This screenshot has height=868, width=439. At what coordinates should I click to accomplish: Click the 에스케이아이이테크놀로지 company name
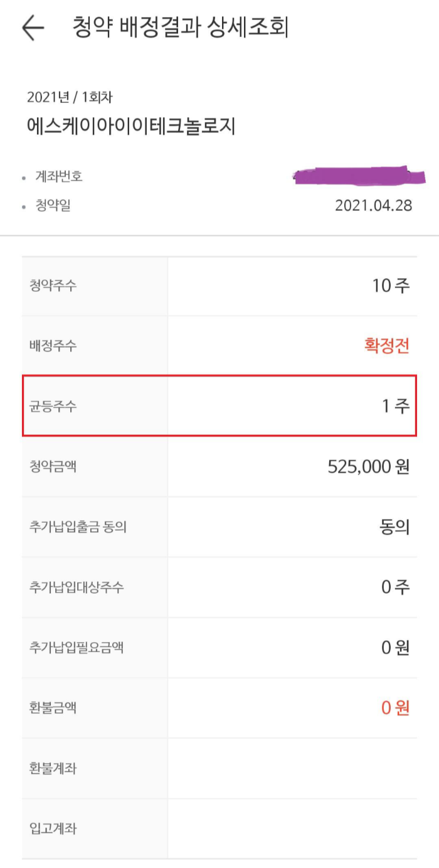pyautogui.click(x=125, y=125)
